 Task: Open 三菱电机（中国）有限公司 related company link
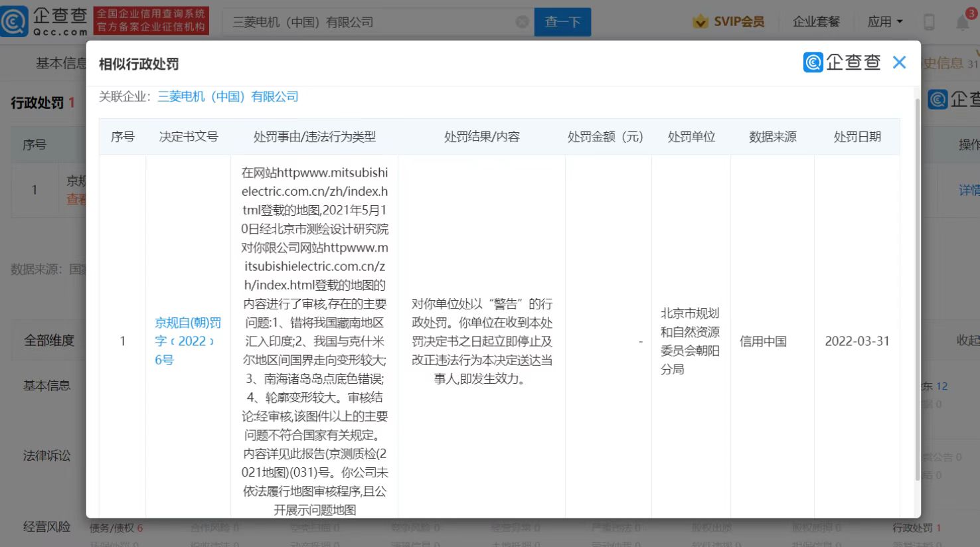point(228,97)
